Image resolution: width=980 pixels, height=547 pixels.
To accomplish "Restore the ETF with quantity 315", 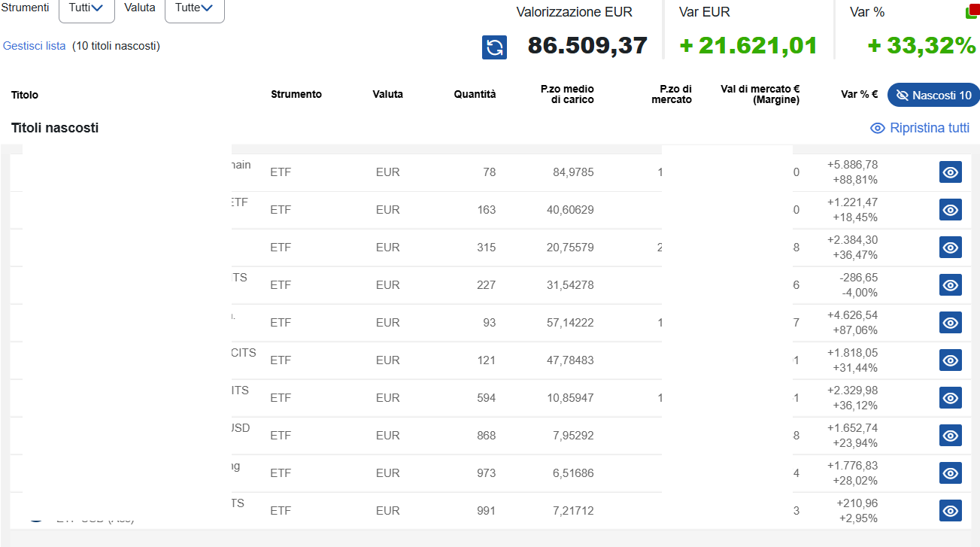I will (x=950, y=248).
